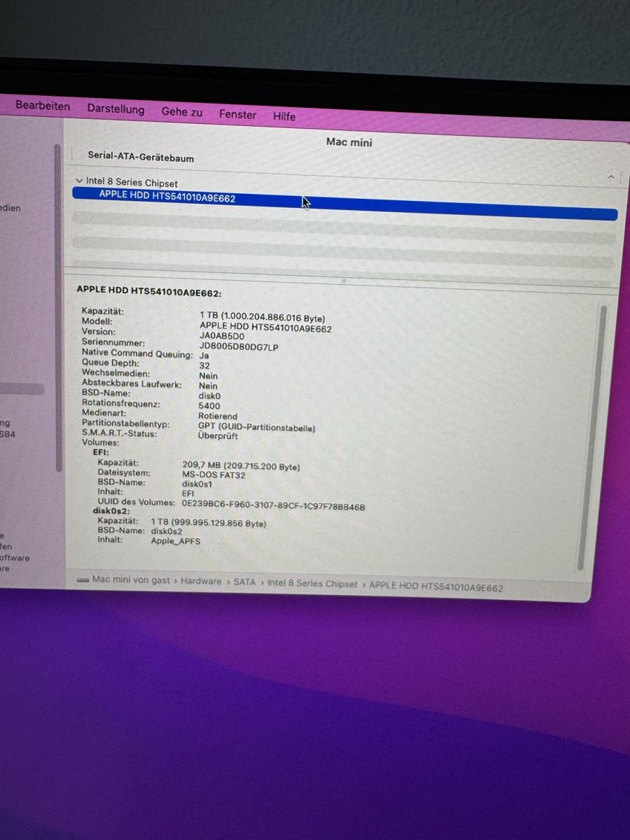This screenshot has height=840, width=630.
Task: Click 'GPT (GUID-Partitionstabelle)' value
Action: tap(257, 427)
